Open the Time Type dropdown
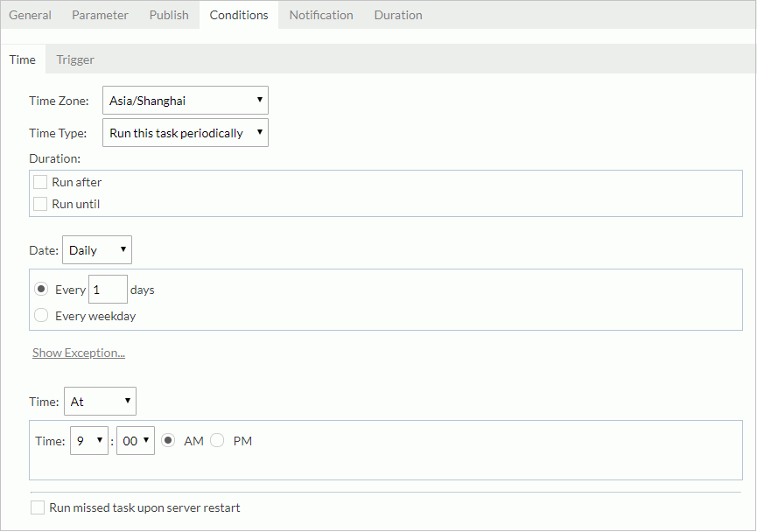 pyautogui.click(x=184, y=132)
